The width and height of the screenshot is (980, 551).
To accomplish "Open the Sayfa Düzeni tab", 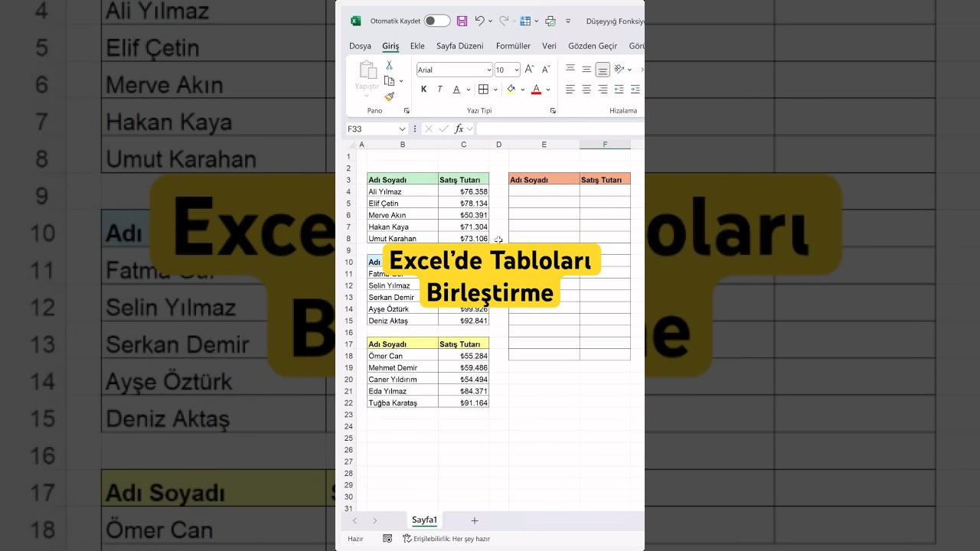I will [459, 46].
